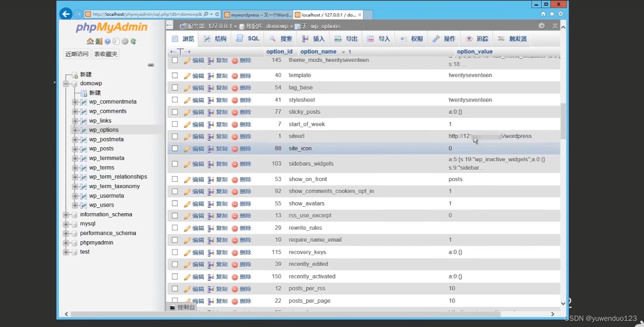Tick checkbox for require_name_email row

(x=175, y=240)
